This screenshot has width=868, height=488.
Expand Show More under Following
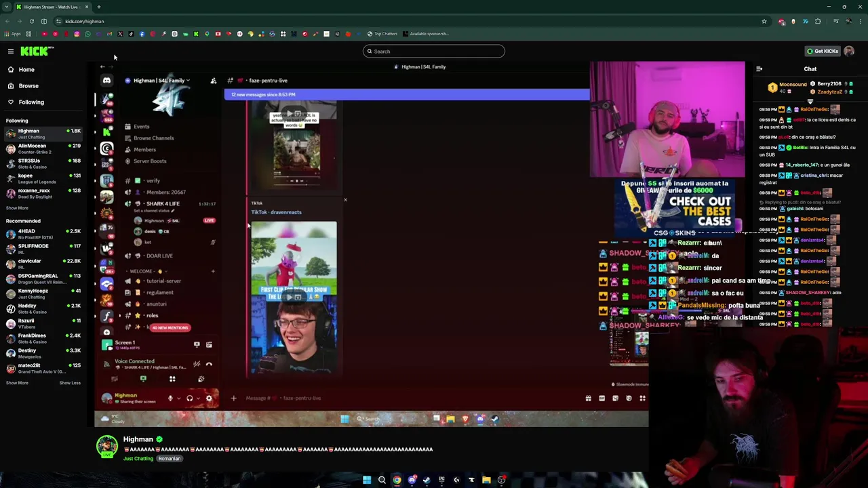coord(17,208)
